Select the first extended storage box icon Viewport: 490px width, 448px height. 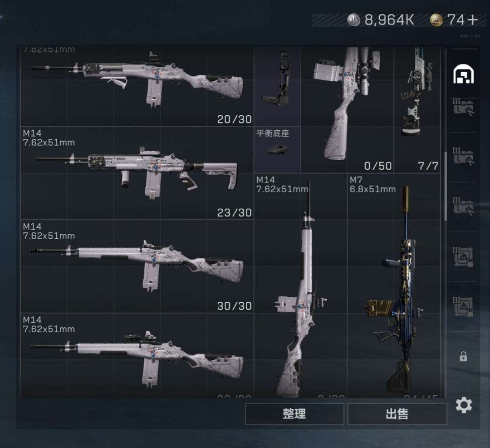click(463, 107)
